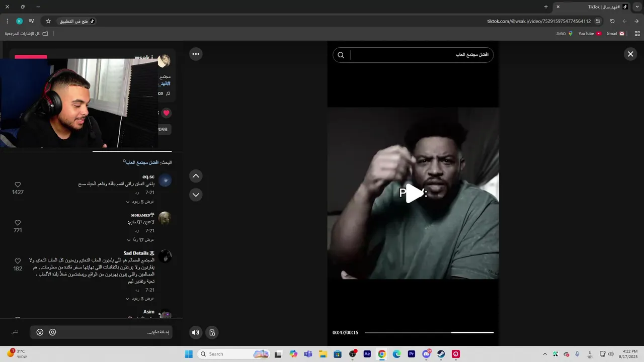Viewport: 644px width, 362px height.
Task: Open Gmail bookmark
Action: pos(615,34)
